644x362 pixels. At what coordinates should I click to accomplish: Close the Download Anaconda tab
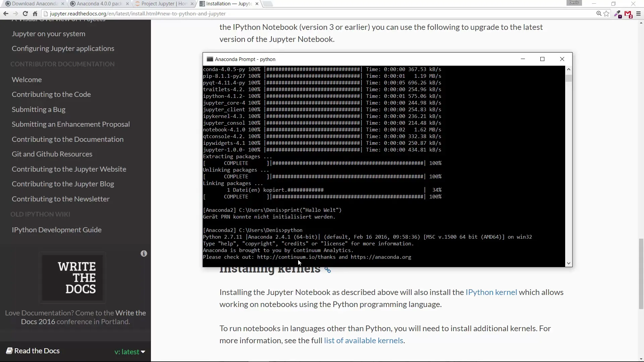[x=63, y=4]
